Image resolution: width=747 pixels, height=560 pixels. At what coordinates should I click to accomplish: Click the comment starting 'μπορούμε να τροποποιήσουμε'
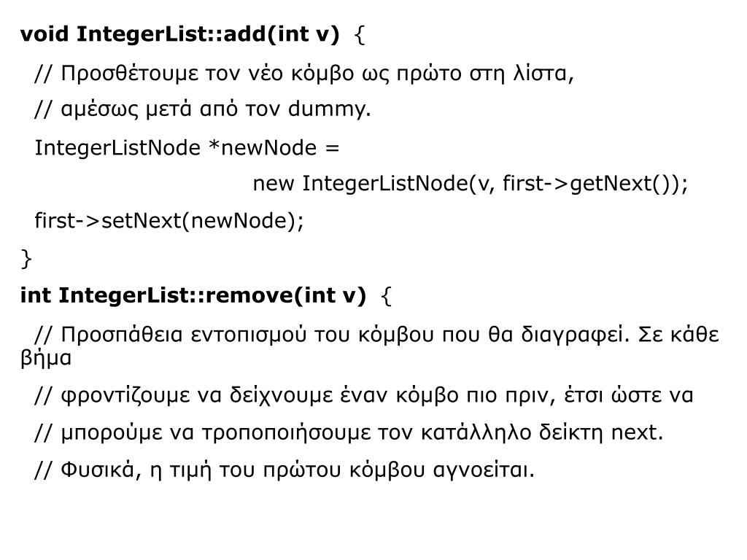point(349,433)
